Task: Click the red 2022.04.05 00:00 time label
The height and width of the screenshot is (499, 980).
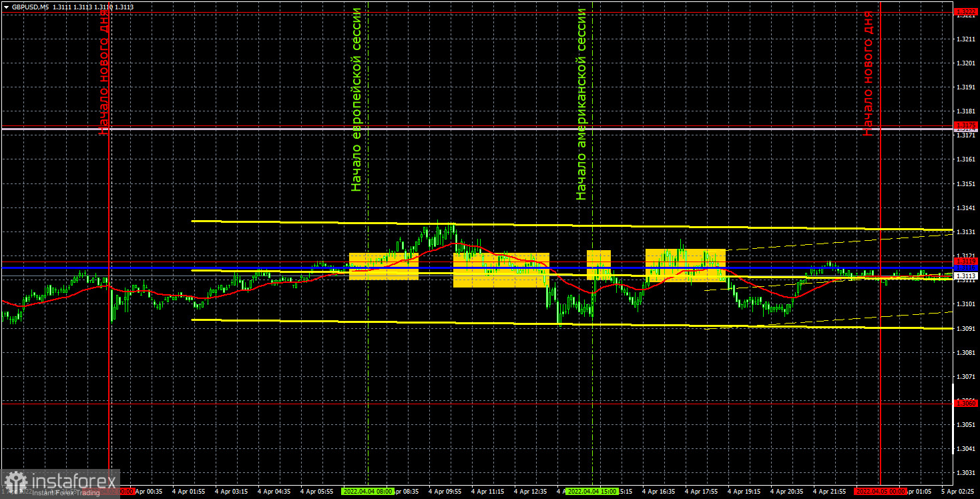Action: click(x=881, y=491)
